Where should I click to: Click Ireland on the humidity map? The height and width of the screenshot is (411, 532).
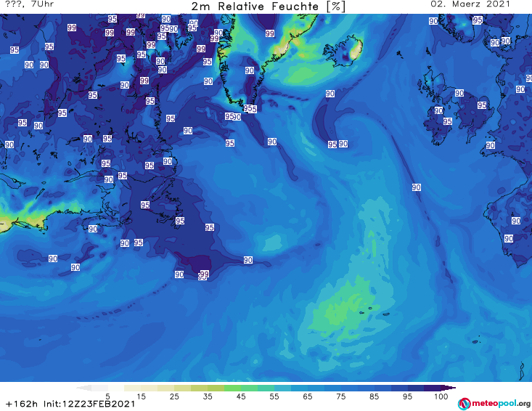coord(438,124)
